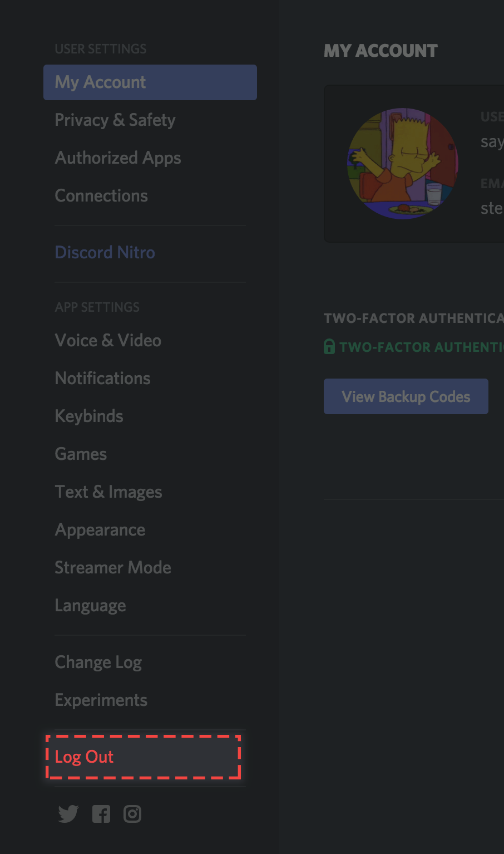This screenshot has width=504, height=854.
Task: Open Text & Images settings
Action: pyautogui.click(x=108, y=492)
